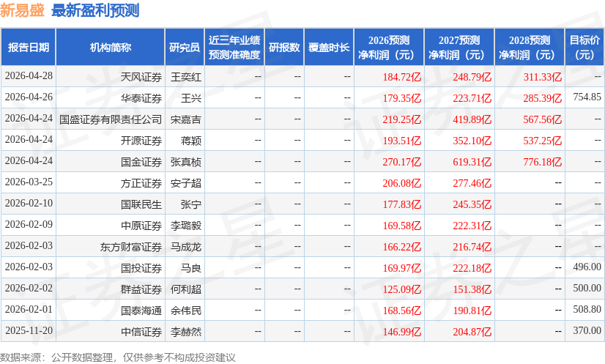Click target price 496.00
Image resolution: width=605 pixels, height=364 pixels.
pos(587,267)
